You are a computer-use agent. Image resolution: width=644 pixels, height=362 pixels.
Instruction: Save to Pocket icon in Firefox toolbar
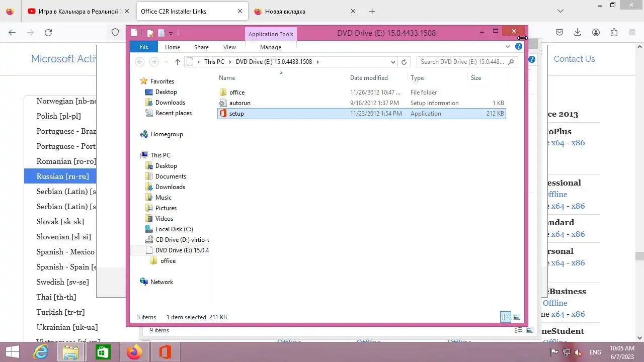559,33
